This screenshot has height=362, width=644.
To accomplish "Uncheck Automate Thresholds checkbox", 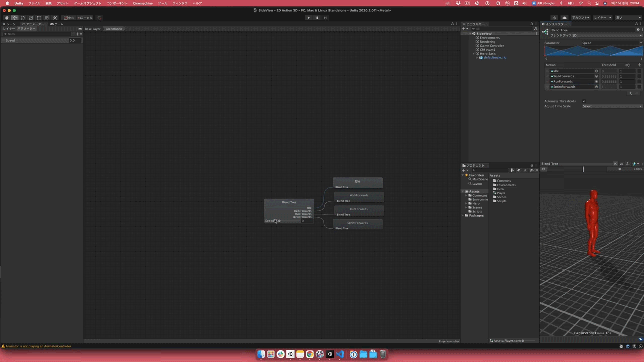I will coord(584,101).
